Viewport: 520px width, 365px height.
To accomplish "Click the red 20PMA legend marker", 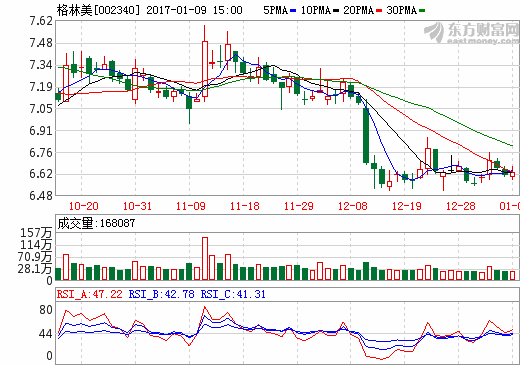I will tap(379, 11).
